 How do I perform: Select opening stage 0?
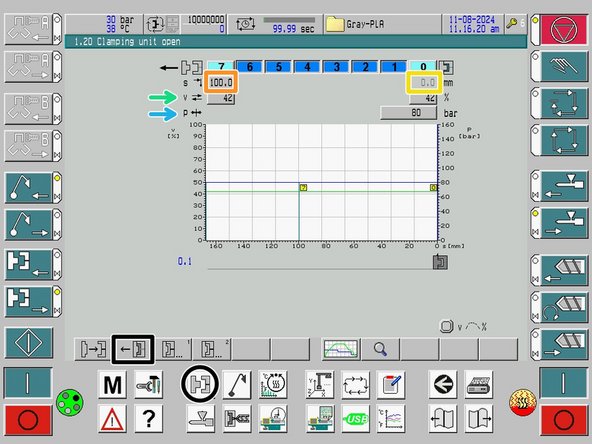423,66
